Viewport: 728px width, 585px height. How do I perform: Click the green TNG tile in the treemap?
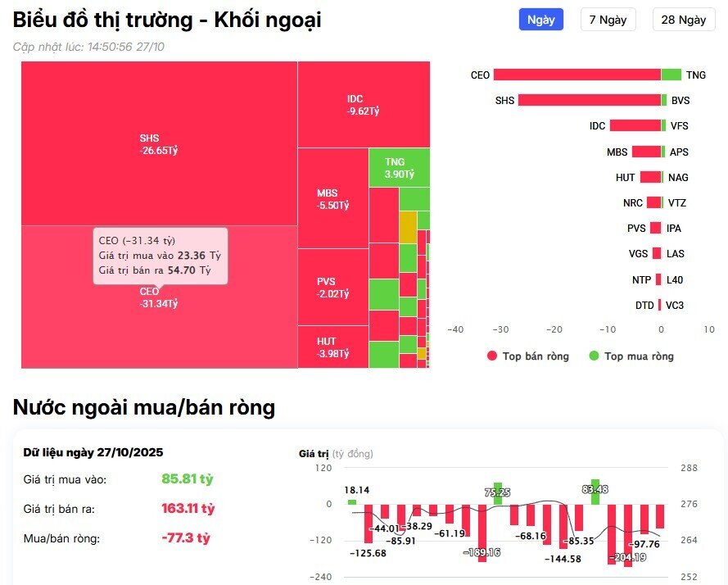point(400,168)
